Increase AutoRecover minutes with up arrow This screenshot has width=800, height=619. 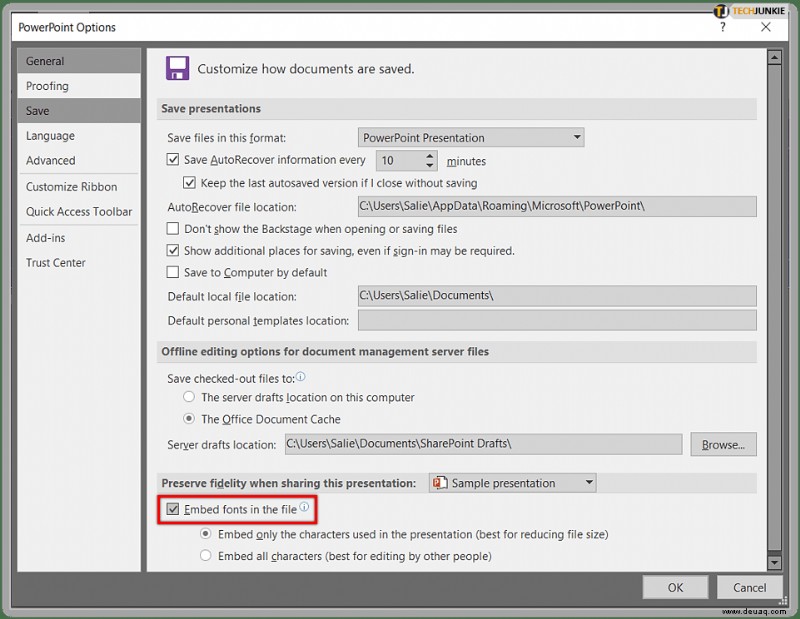pyautogui.click(x=430, y=155)
